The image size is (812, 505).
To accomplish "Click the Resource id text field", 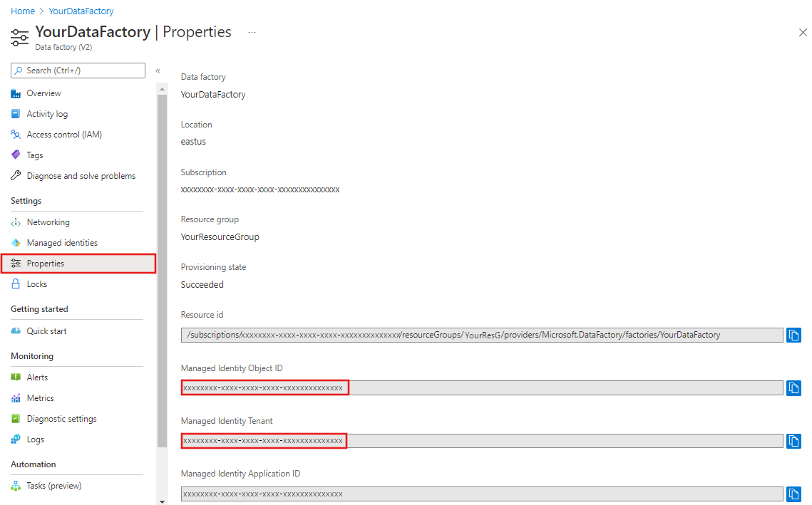I will 482,335.
